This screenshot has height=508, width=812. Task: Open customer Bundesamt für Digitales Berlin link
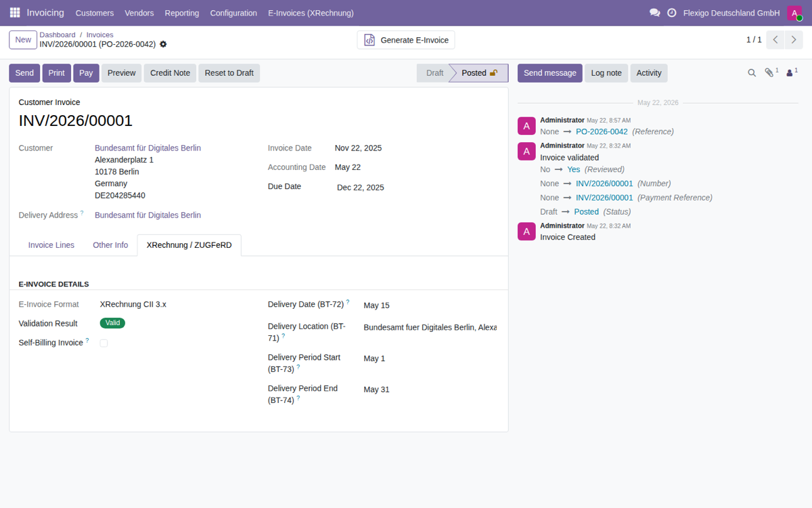coord(148,148)
